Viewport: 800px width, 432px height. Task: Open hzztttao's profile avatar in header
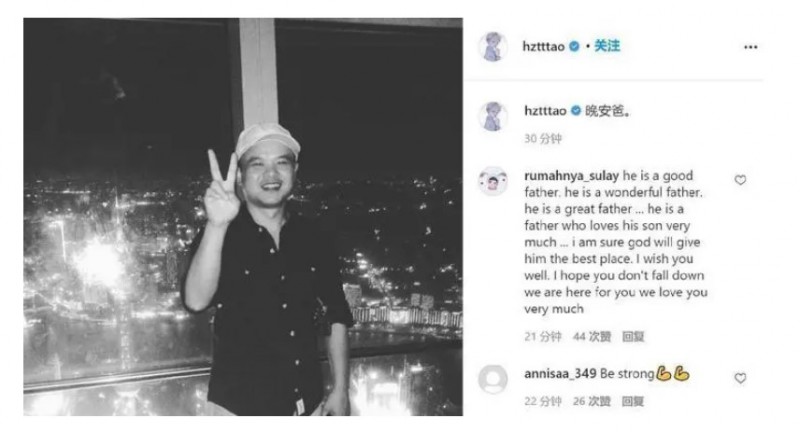(x=493, y=46)
